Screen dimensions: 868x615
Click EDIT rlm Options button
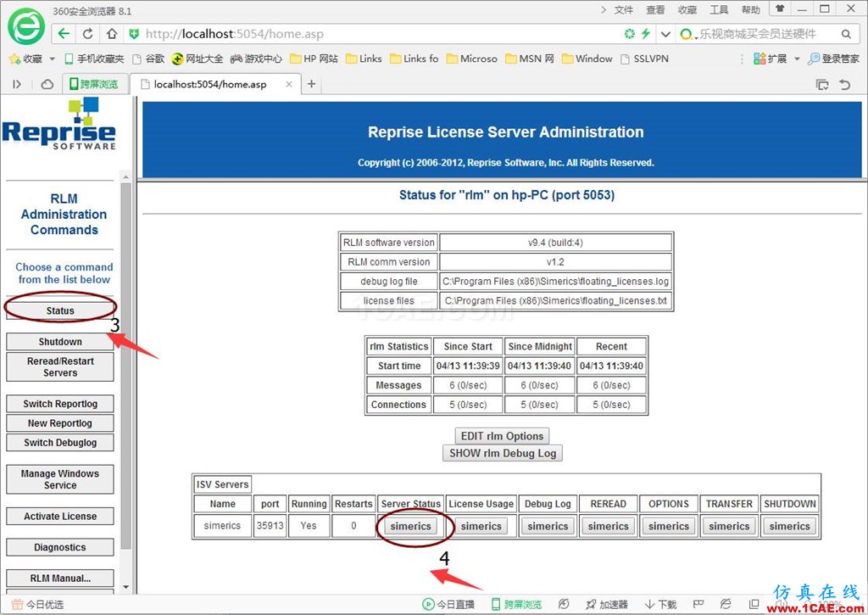point(502,436)
